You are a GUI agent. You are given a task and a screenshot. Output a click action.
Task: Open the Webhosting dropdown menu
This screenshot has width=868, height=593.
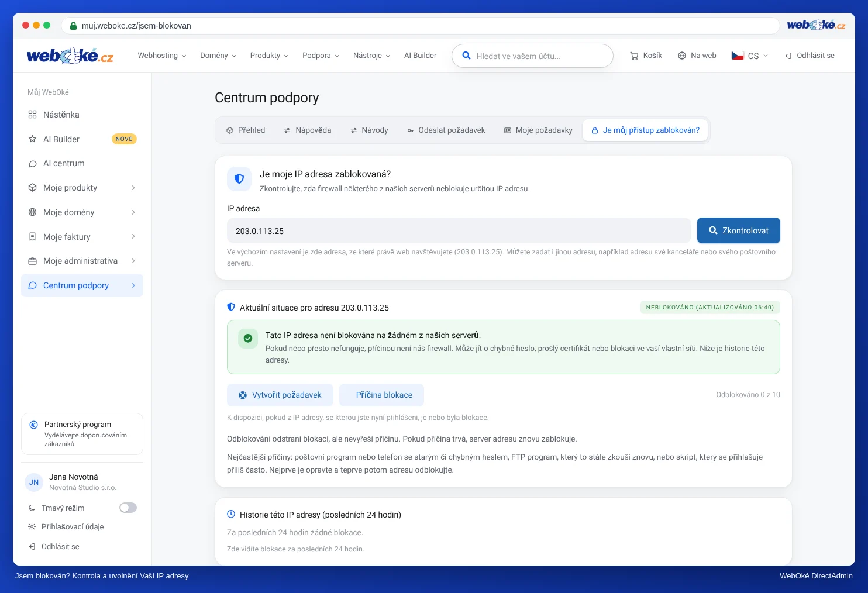(162, 56)
